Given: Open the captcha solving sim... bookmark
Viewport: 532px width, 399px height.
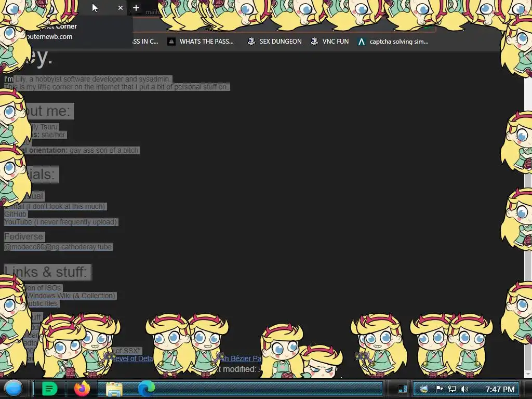Looking at the screenshot, I should [393, 42].
